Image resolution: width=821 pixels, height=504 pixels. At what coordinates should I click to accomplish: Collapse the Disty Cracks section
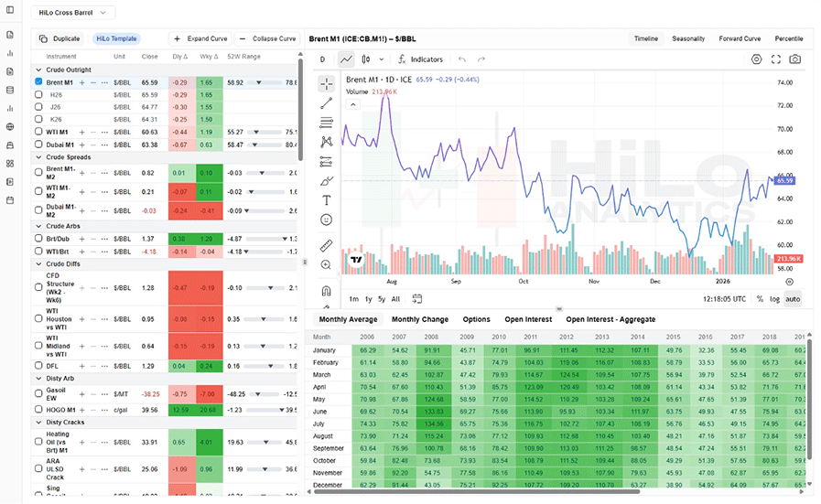[x=38, y=423]
